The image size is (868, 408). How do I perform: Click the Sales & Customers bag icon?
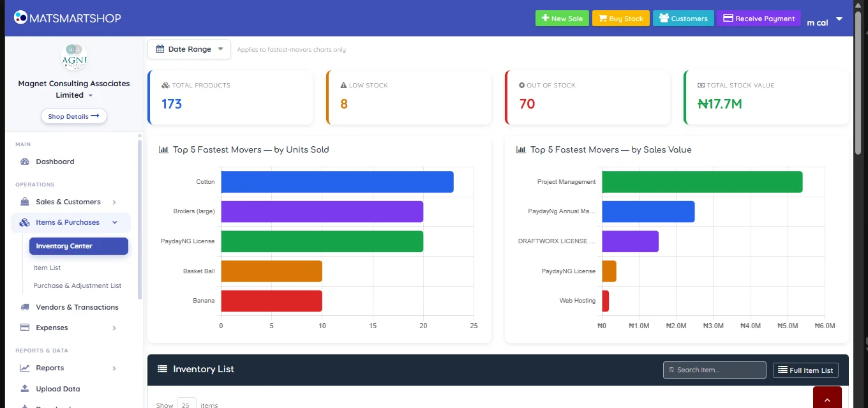25,202
